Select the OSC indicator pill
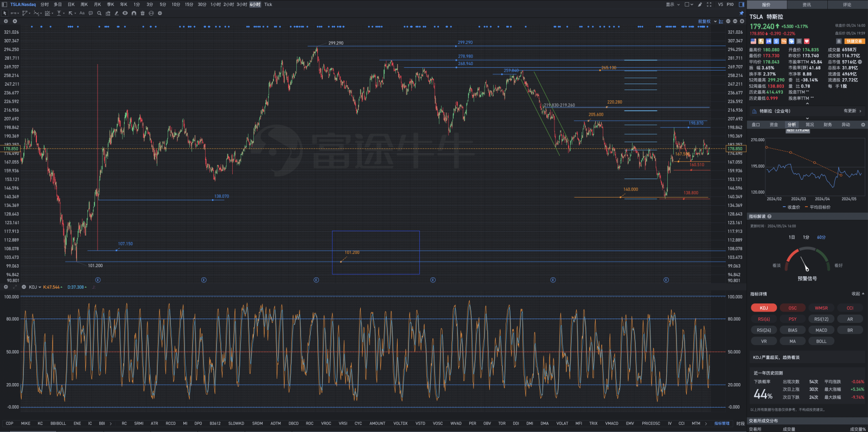The height and width of the screenshot is (432, 868). (793, 308)
